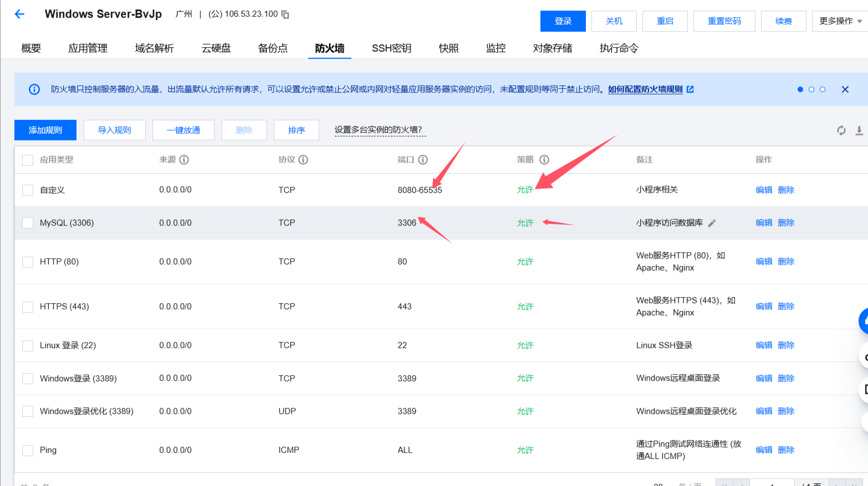This screenshot has width=868, height=486.
Task: Click the 8080-65535 port cell
Action: 420,190
